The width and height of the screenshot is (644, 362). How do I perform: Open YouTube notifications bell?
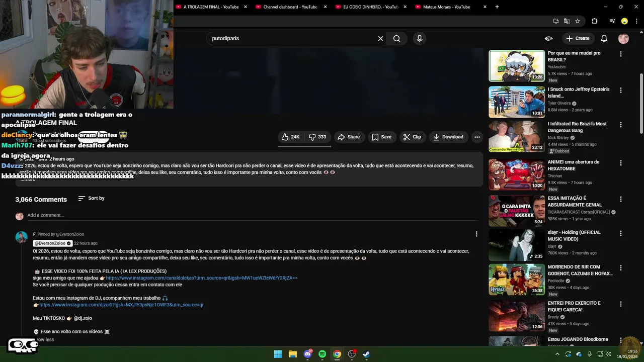pyautogui.click(x=604, y=38)
